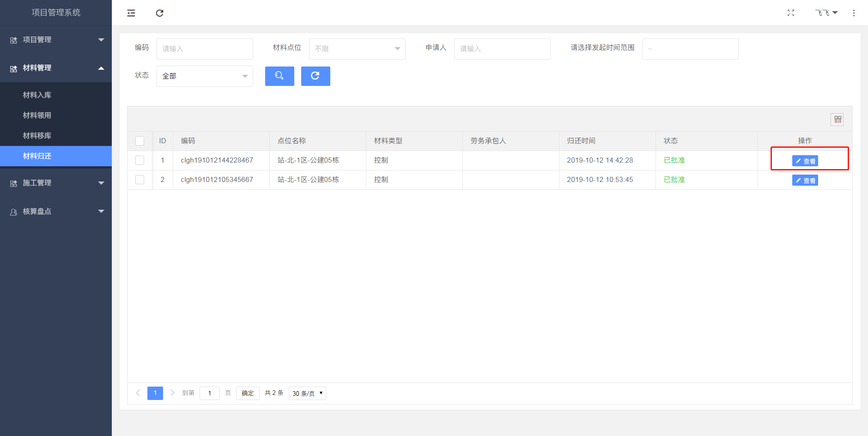Check the checkbox for row ID 2
The height and width of the screenshot is (436, 868).
click(140, 180)
